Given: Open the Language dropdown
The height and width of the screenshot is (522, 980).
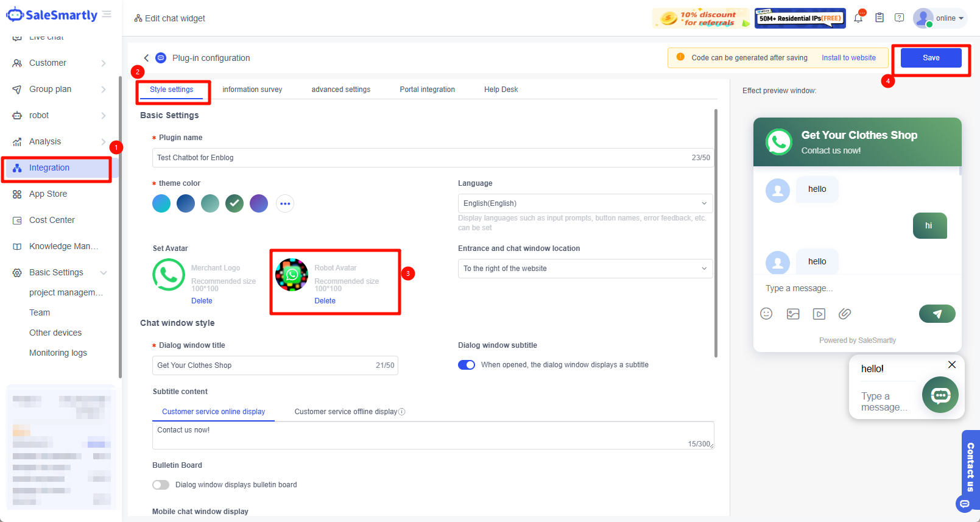Looking at the screenshot, I should (585, 203).
